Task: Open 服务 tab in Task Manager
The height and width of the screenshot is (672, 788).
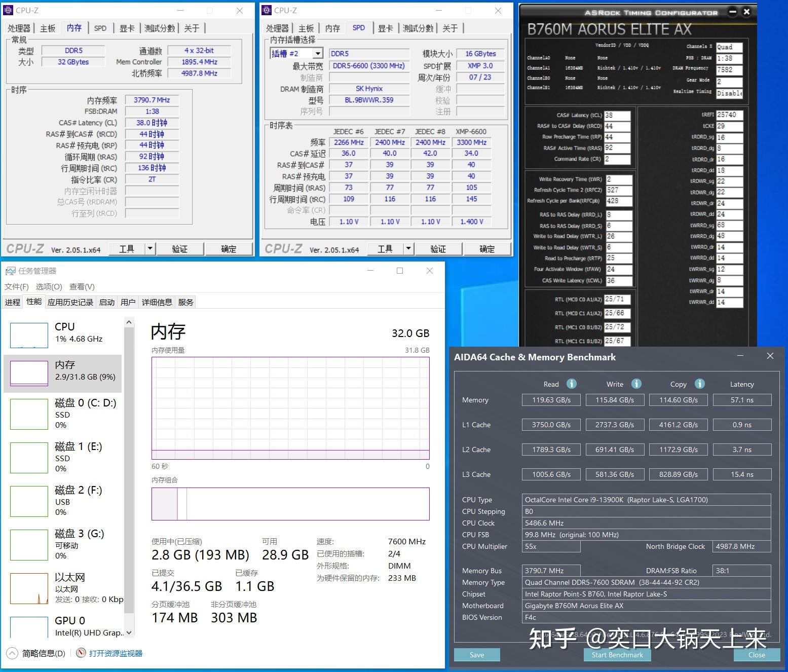Action: point(185,302)
